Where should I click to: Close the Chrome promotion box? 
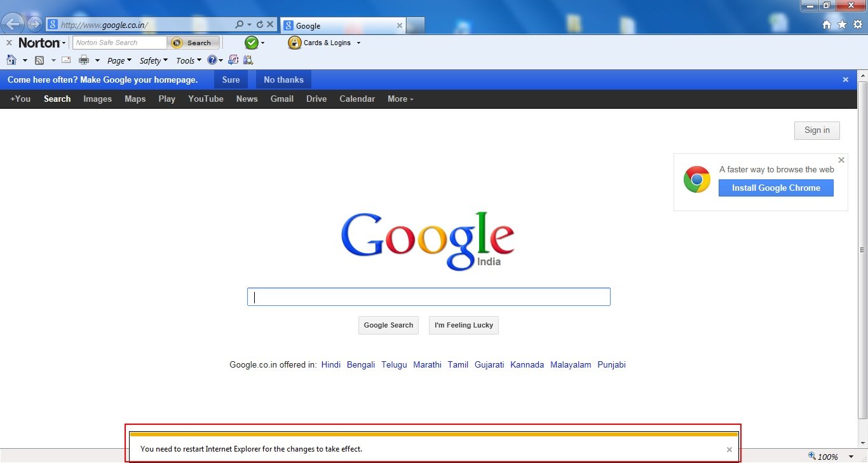pyautogui.click(x=841, y=160)
